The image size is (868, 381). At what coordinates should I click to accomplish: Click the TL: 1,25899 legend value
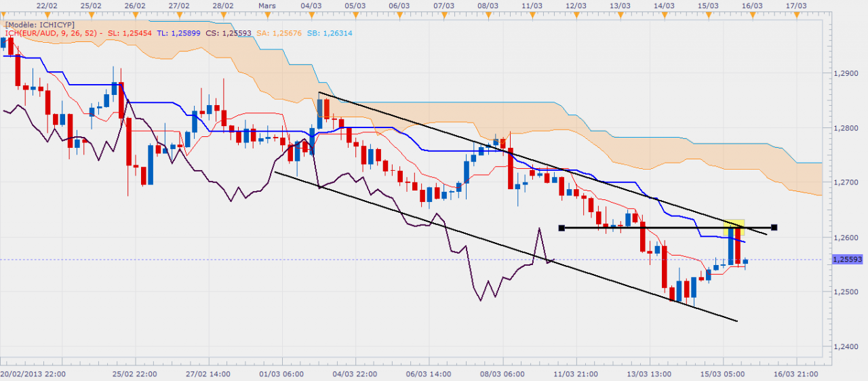pos(179,33)
